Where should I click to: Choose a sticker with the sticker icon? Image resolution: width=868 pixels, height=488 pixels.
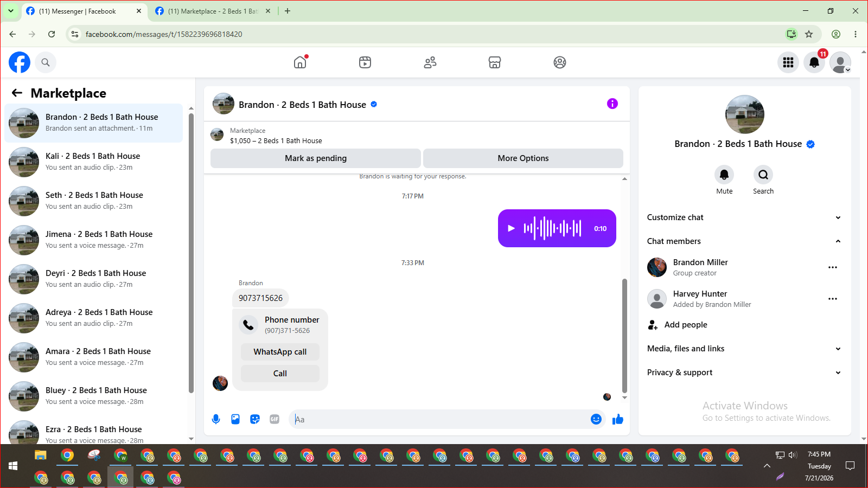click(255, 419)
